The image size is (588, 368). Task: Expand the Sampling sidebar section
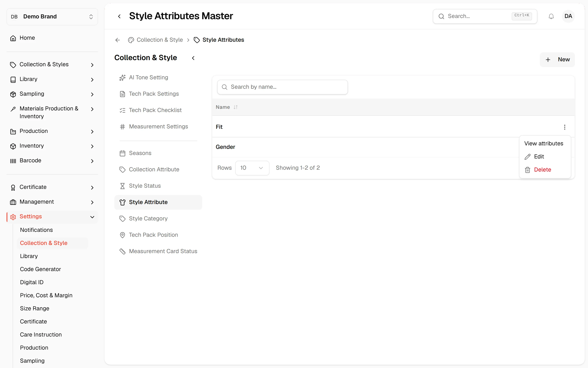point(52,94)
